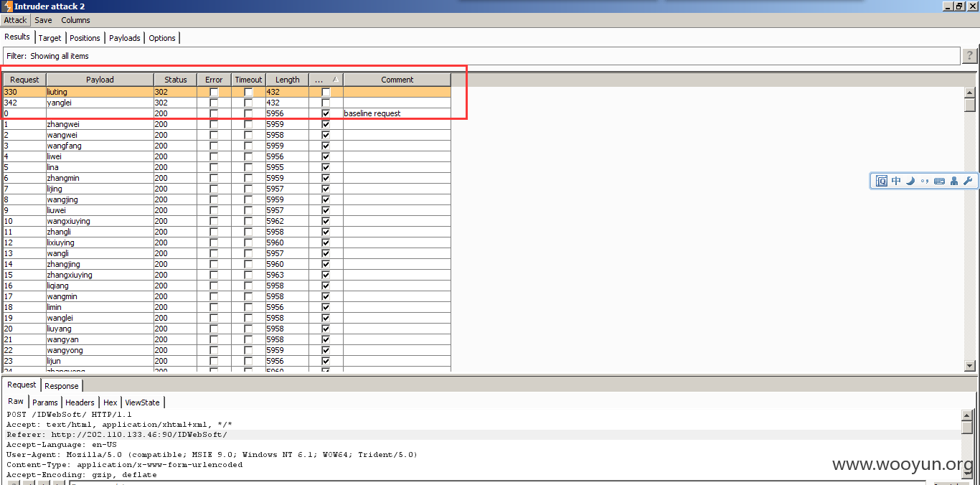Select the wangxiuying payload cell
Image resolution: width=980 pixels, height=485 pixels.
(100, 221)
